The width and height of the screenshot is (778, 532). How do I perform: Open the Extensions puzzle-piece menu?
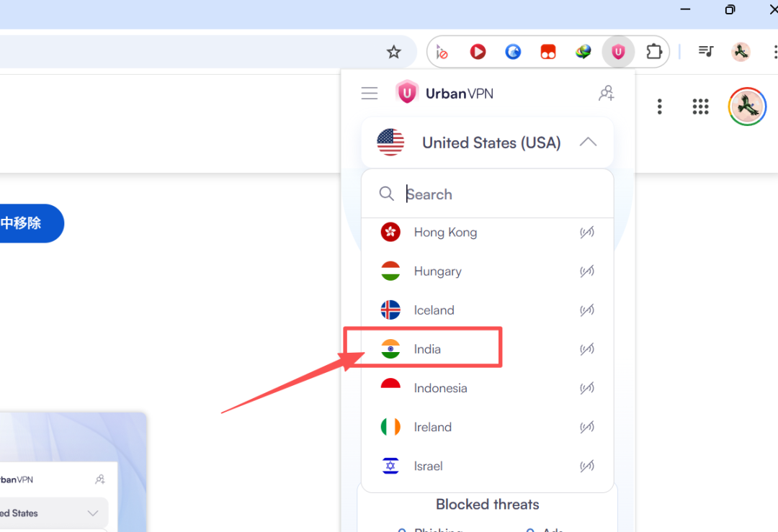pos(654,52)
